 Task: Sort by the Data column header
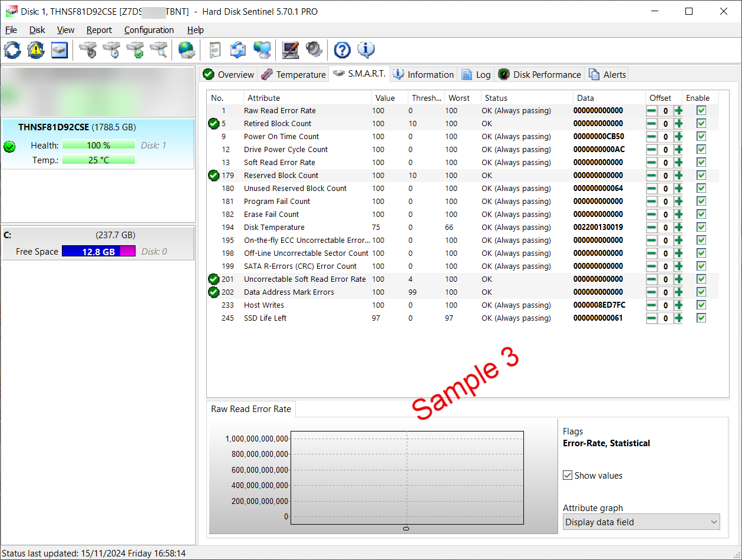(609, 98)
